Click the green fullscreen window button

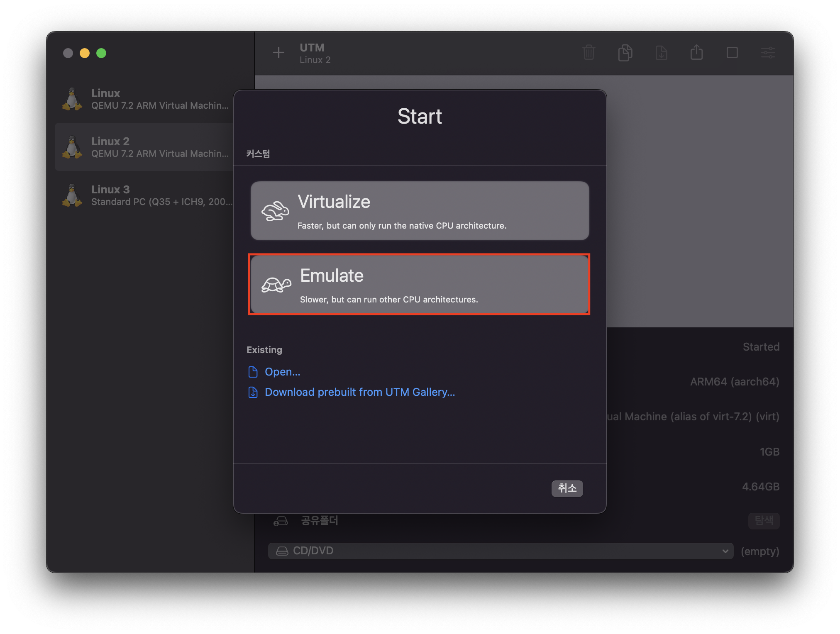[x=101, y=53]
